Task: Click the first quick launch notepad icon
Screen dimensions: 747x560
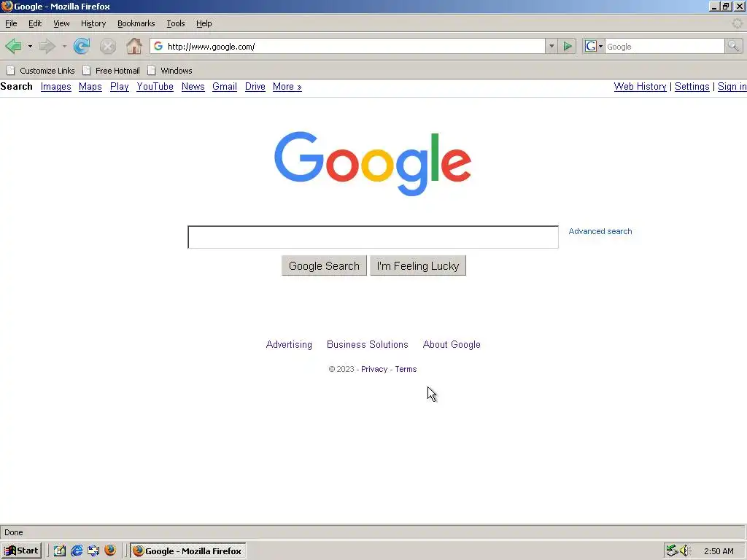Action: [x=59, y=551]
